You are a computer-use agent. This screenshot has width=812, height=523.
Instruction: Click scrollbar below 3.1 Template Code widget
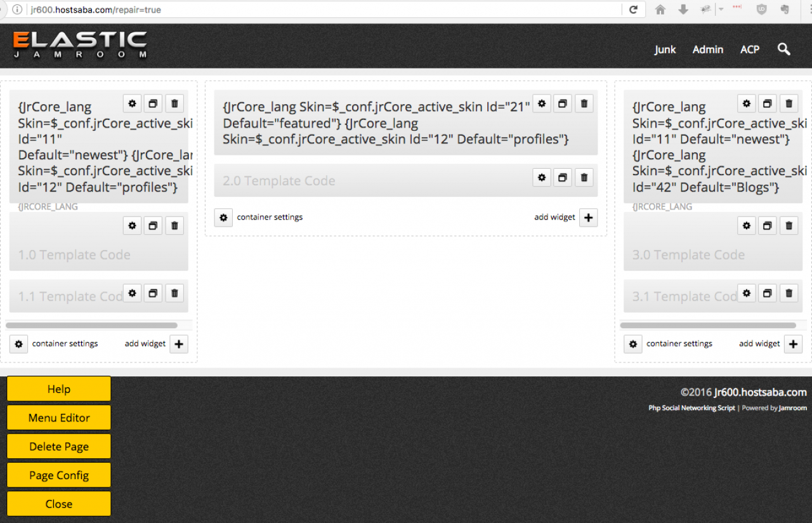point(708,326)
